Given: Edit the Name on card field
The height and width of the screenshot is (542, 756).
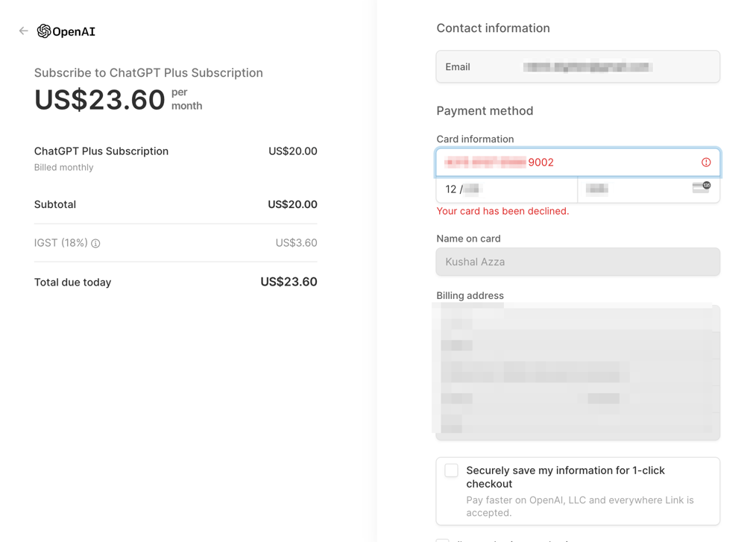Looking at the screenshot, I should click(x=578, y=262).
